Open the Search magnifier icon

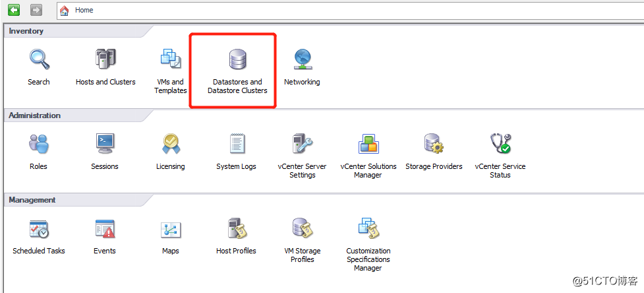[x=39, y=59]
